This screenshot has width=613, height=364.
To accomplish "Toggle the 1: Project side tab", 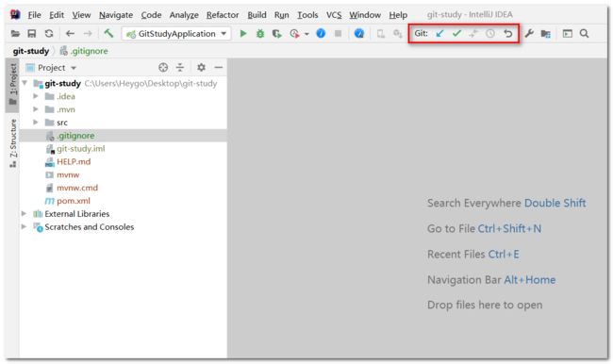I will 13,85.
